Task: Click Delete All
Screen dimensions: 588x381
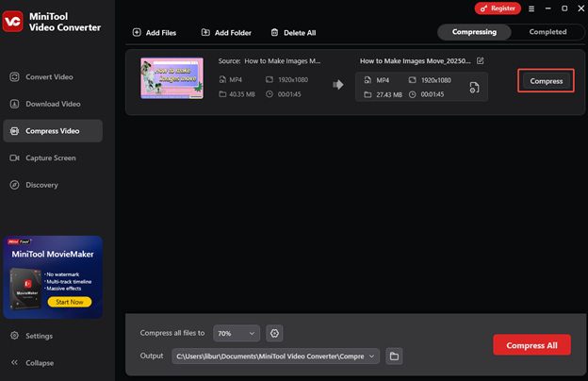Action: pyautogui.click(x=293, y=33)
